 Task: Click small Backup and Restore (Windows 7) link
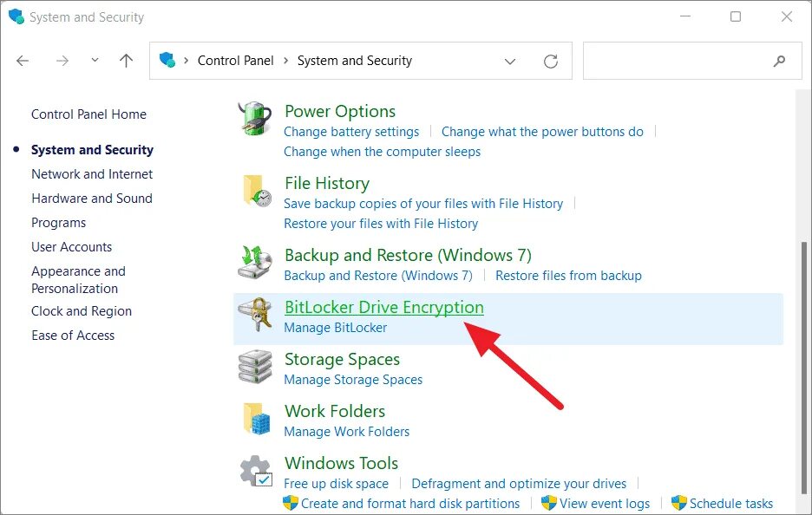(x=378, y=276)
